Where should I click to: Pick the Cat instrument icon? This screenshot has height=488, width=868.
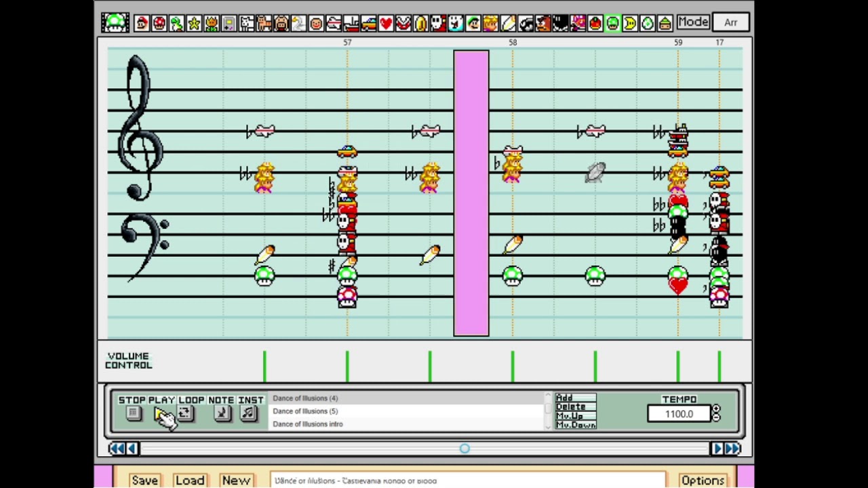[264, 23]
